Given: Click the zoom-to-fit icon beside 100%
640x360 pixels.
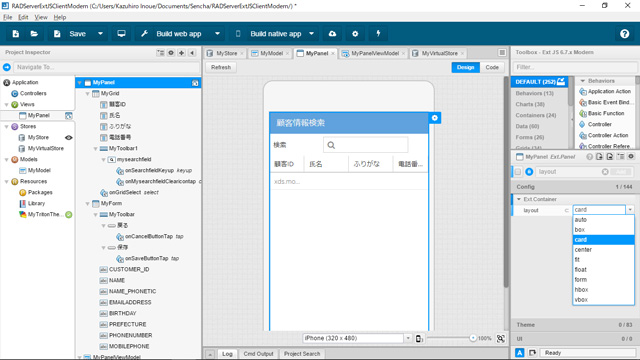Looking at the screenshot, I should 501,338.
